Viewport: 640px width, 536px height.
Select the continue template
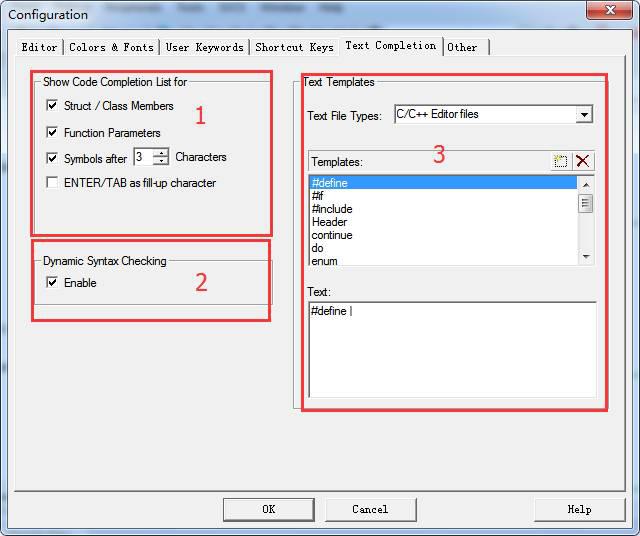tap(443, 235)
